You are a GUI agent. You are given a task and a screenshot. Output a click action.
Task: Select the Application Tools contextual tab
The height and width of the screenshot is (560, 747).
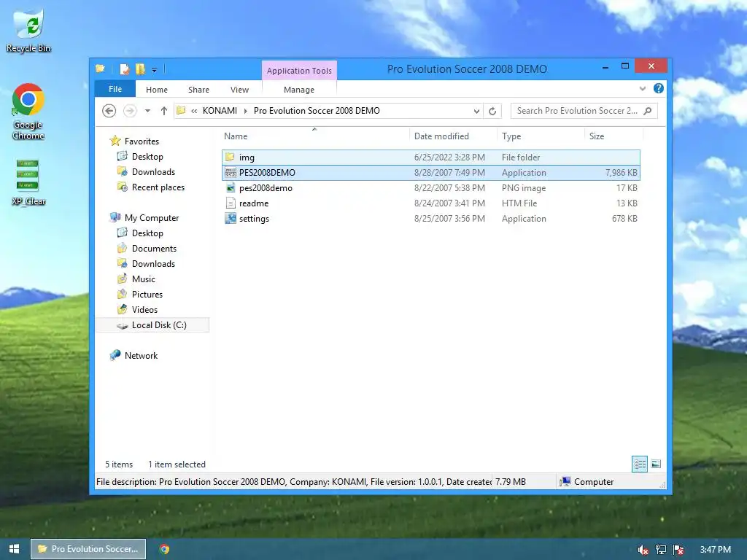(x=299, y=71)
